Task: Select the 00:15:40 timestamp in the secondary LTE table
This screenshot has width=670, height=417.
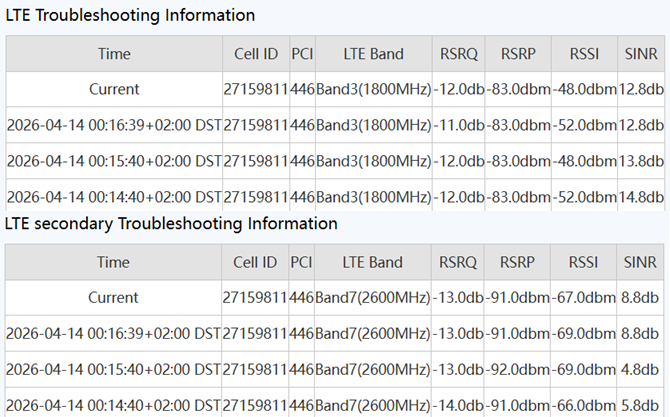Action: pos(114,369)
